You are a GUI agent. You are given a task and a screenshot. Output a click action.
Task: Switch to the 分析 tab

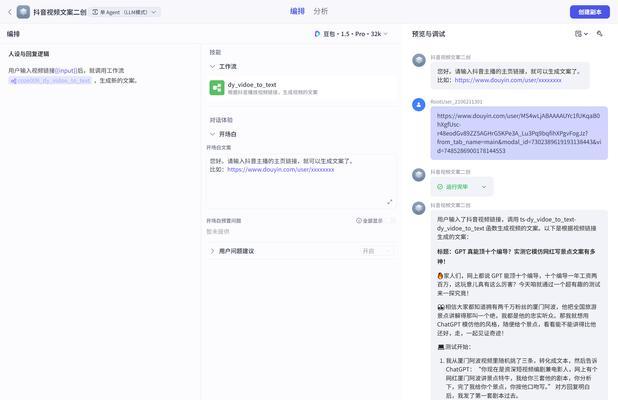(x=320, y=11)
